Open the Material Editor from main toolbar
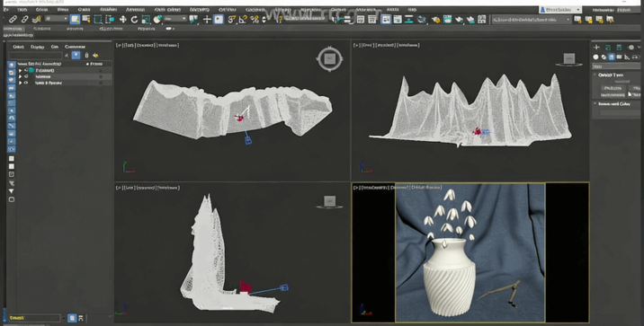Viewport: 644px width, 326px height. click(422, 19)
